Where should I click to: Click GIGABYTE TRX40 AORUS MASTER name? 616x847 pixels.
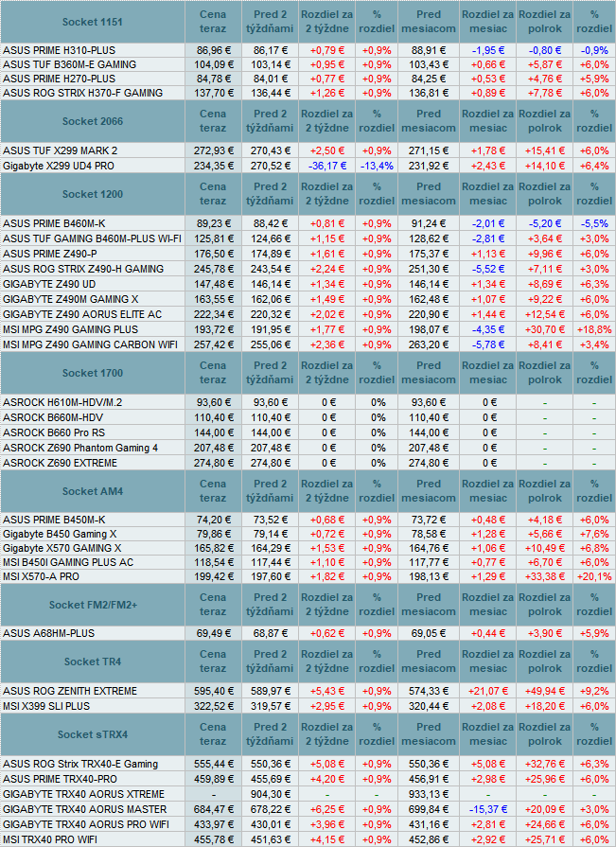pyautogui.click(x=85, y=809)
